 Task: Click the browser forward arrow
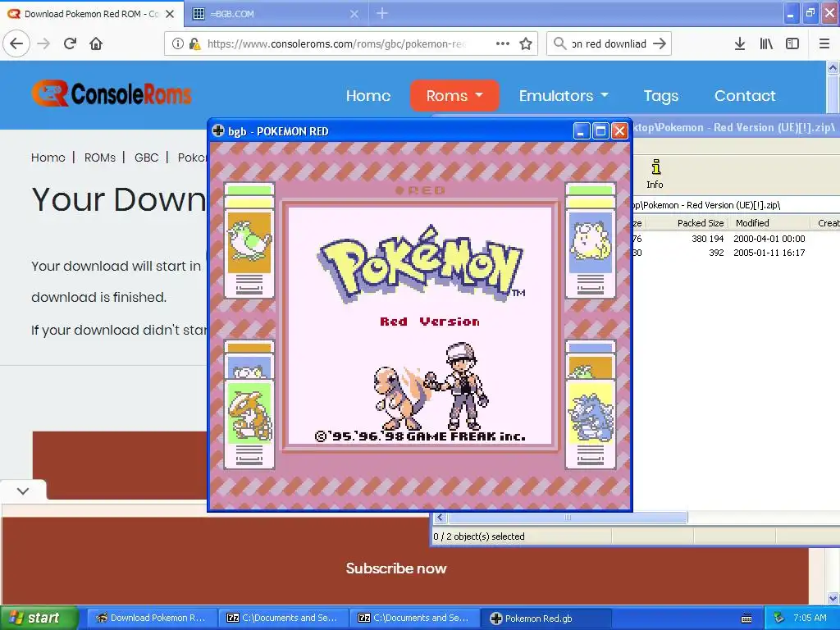tap(44, 43)
